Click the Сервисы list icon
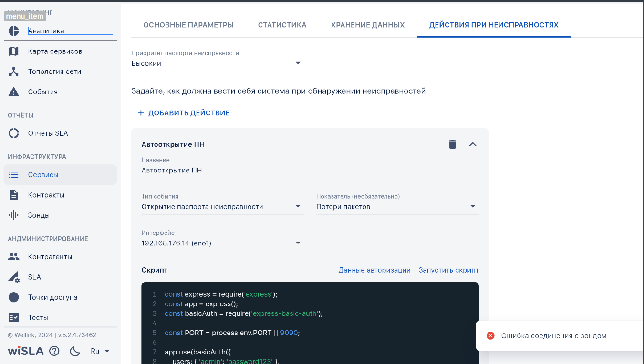This screenshot has height=364, width=644. pyautogui.click(x=14, y=175)
